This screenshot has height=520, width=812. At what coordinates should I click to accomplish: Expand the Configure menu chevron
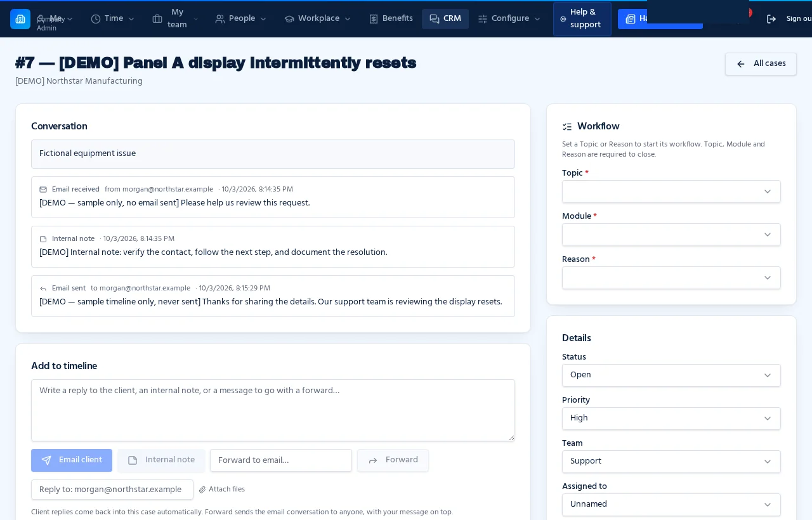tap(538, 19)
